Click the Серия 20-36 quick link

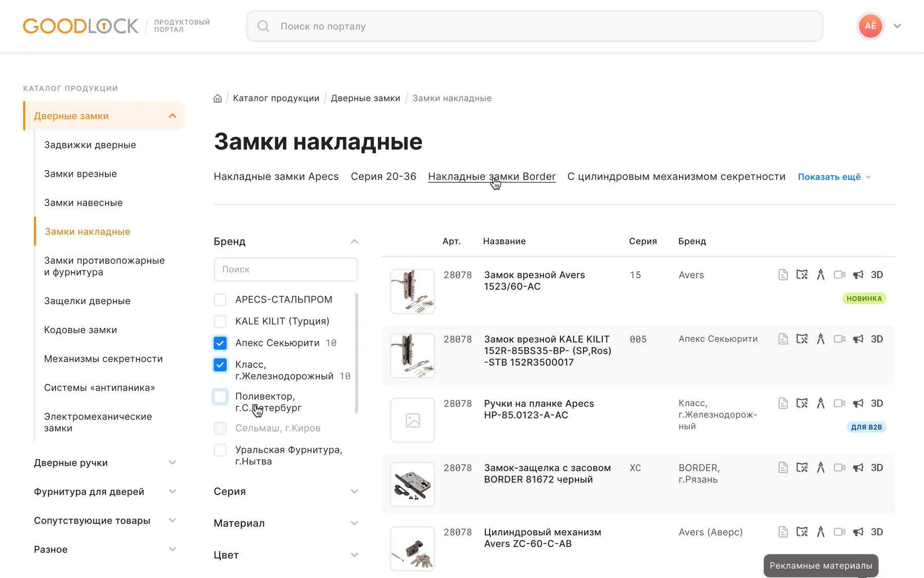click(383, 177)
